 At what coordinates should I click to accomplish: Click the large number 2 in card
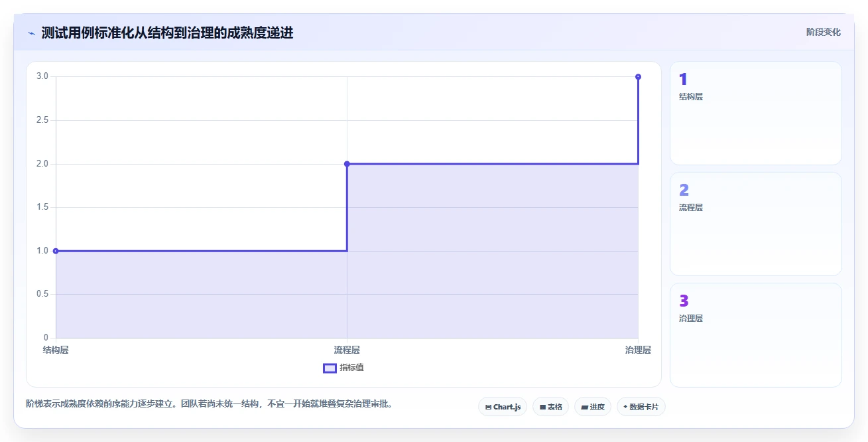coord(684,190)
